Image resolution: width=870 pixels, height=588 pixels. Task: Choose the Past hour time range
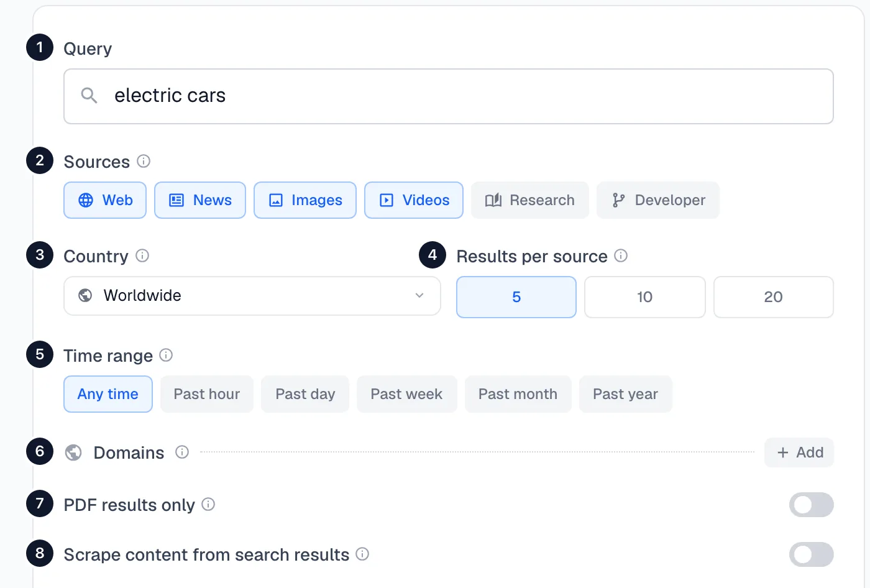pos(207,394)
